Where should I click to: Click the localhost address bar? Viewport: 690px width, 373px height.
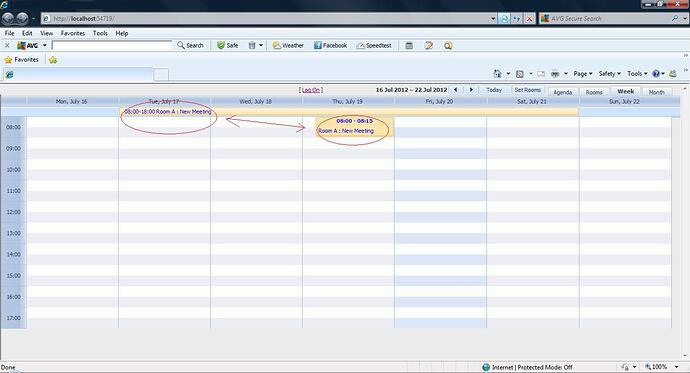pyautogui.click(x=266, y=18)
